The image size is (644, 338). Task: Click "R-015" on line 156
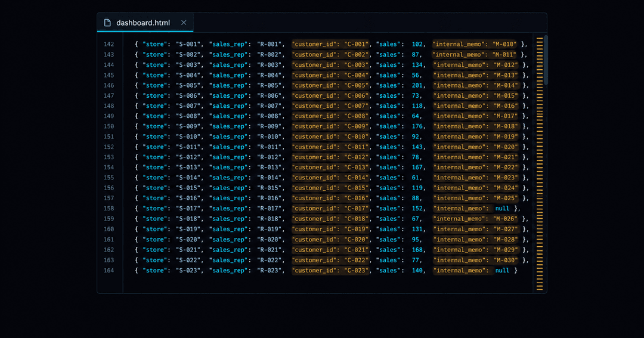point(269,188)
